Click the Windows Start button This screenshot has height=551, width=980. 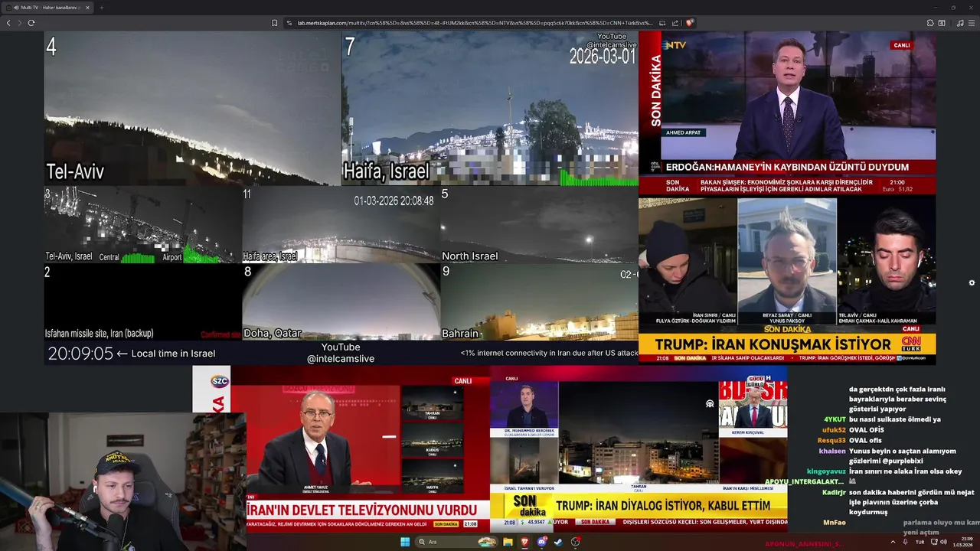[405, 542]
